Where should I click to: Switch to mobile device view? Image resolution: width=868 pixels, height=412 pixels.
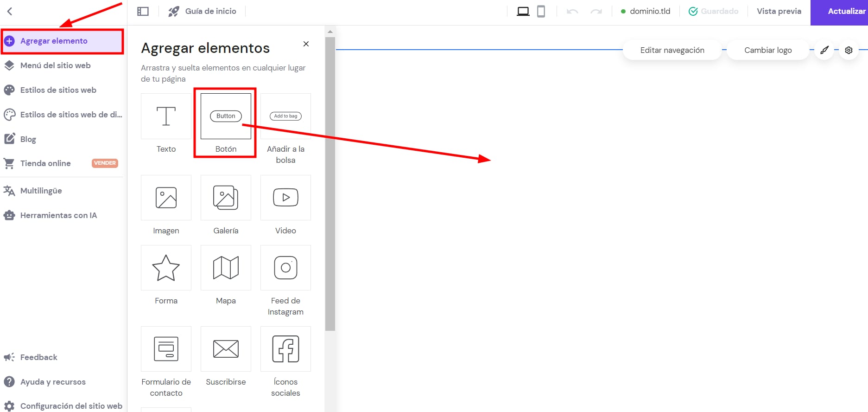tap(541, 11)
